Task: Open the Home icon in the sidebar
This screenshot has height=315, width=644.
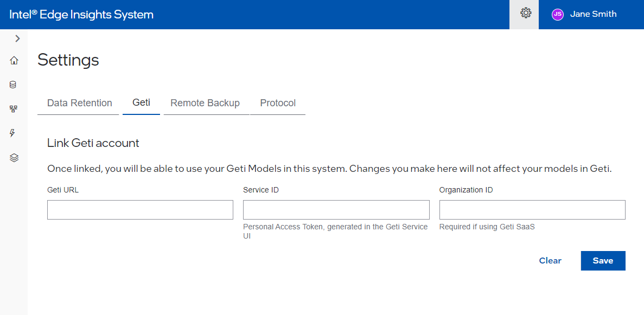Action: (x=14, y=61)
